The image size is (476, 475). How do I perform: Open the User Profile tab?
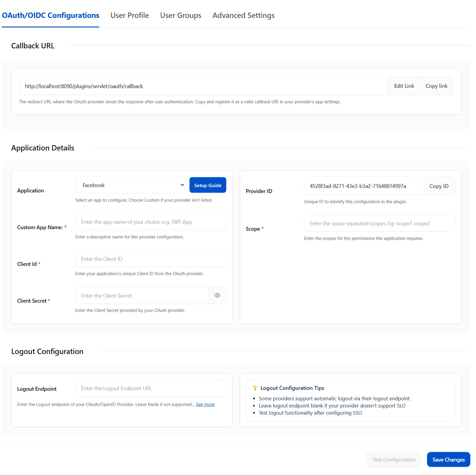pos(130,15)
